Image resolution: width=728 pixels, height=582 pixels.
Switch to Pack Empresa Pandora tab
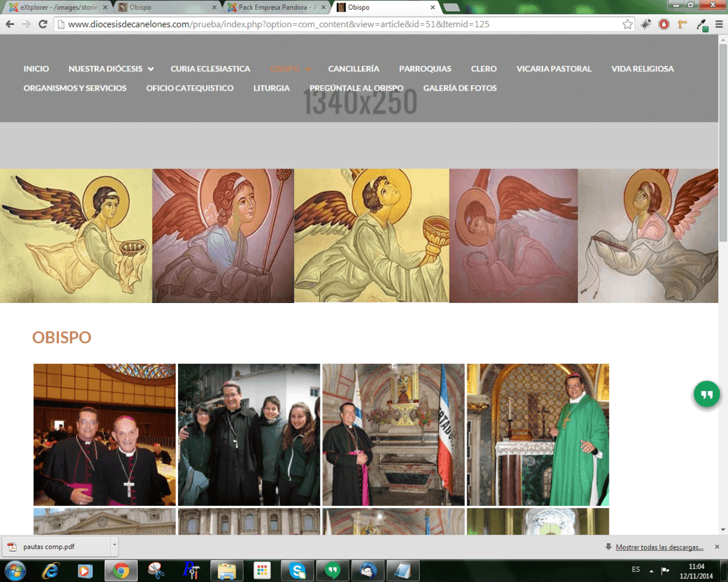[276, 7]
